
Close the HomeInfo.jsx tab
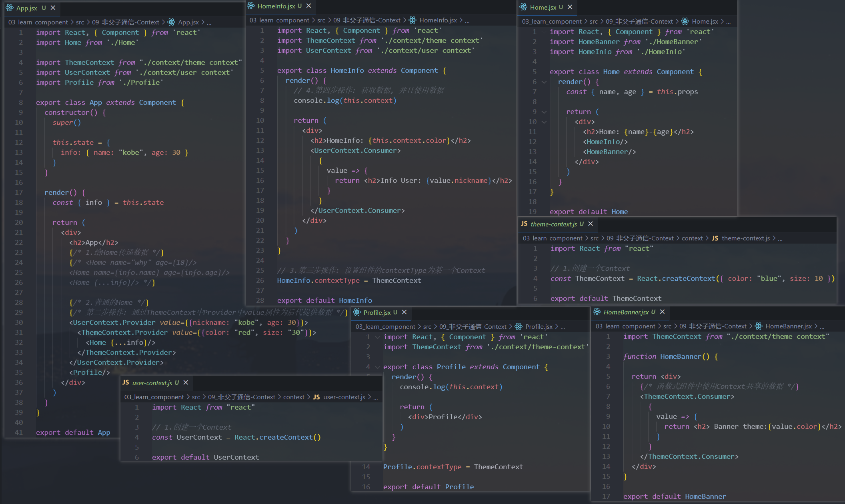coord(308,6)
